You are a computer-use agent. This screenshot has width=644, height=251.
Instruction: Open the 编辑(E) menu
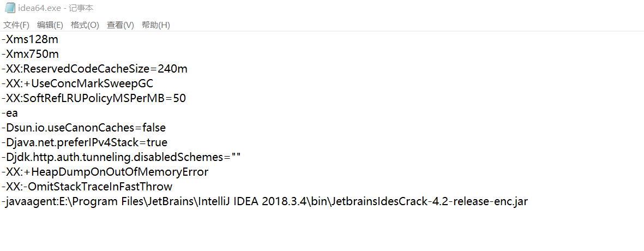pos(50,25)
